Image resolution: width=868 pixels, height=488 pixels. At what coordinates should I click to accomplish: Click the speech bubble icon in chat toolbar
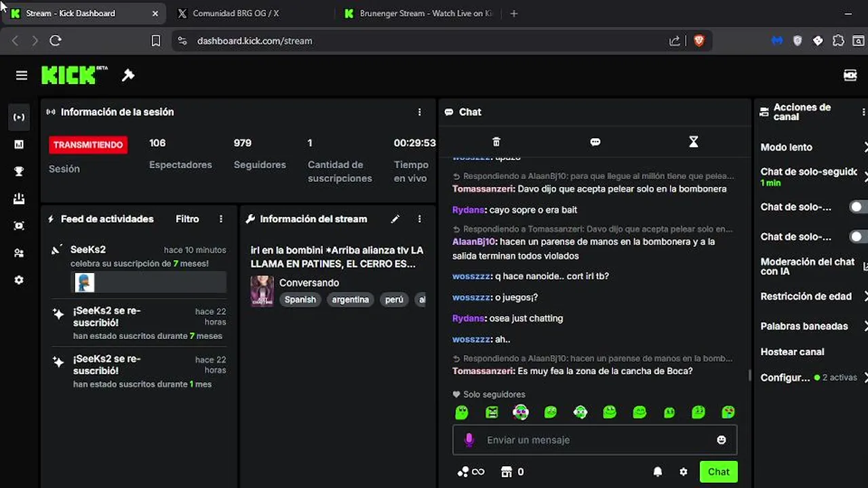pyautogui.click(x=595, y=142)
